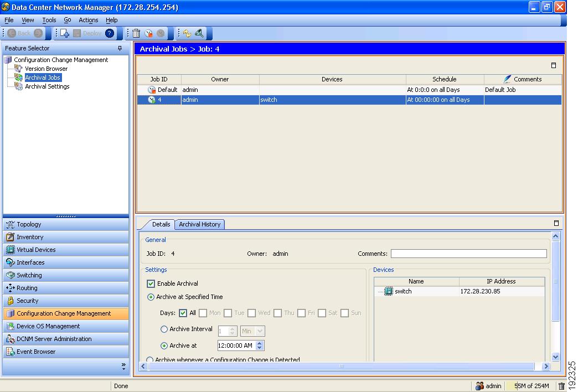Toggle the All days checkbox

[183, 313]
